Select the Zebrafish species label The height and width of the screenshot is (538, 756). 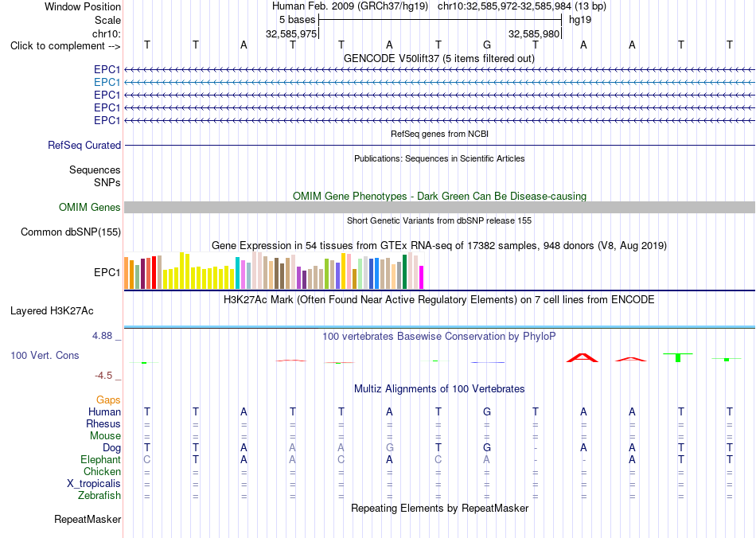99,495
